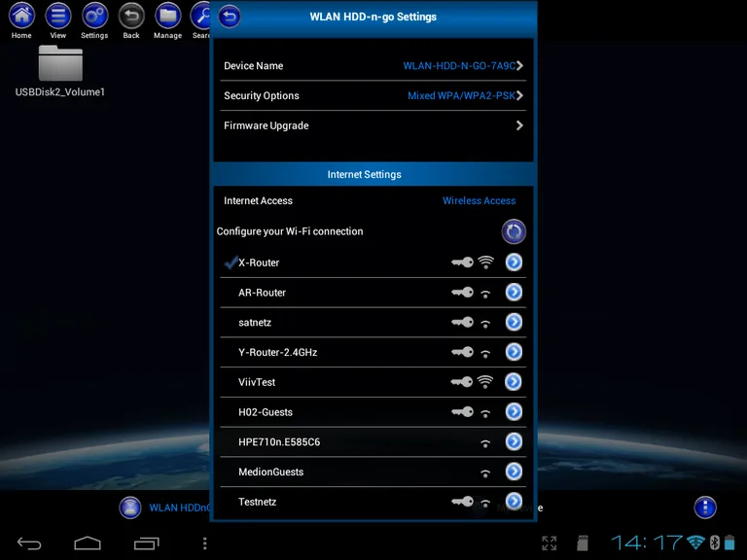747x560 pixels.
Task: Refresh the Wi-Fi network list
Action: 514,231
